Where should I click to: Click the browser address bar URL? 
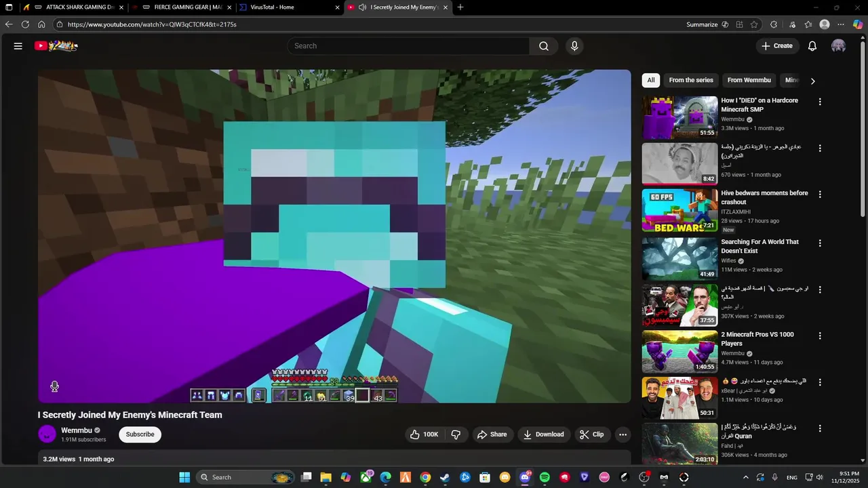(152, 24)
